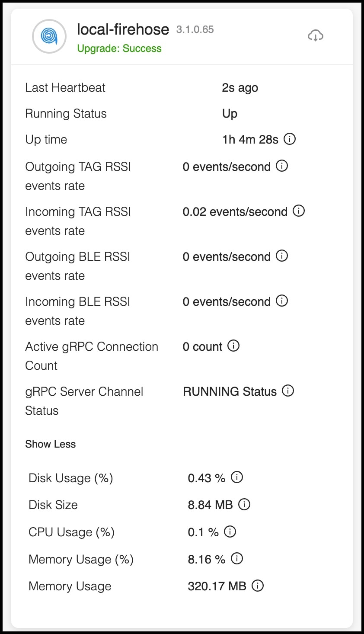Screen dimensions: 364x634
Task: Click info icon beside Up time value
Action: pyautogui.click(x=290, y=139)
